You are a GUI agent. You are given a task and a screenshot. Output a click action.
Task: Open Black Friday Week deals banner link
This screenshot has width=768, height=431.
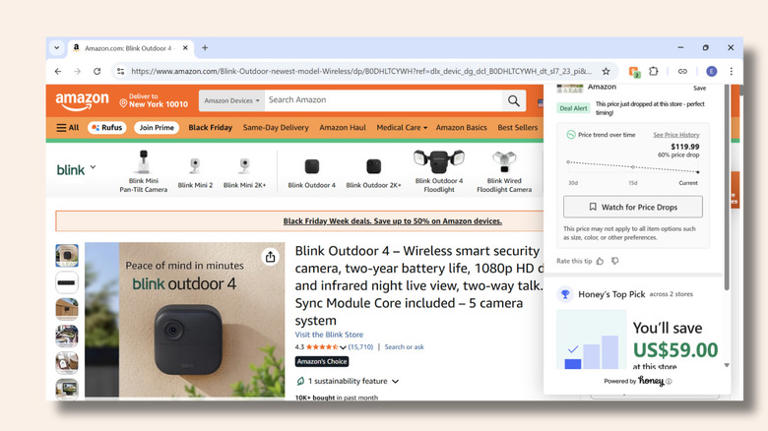pyautogui.click(x=392, y=221)
